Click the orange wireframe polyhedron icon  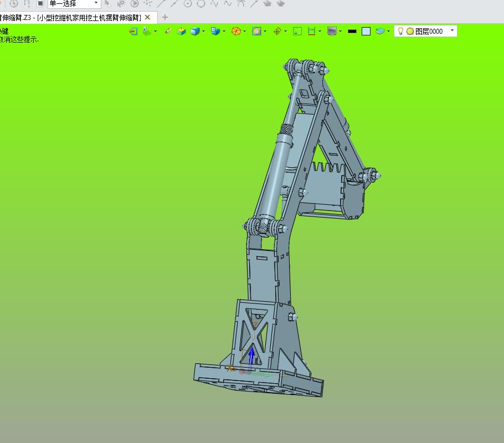click(x=236, y=31)
